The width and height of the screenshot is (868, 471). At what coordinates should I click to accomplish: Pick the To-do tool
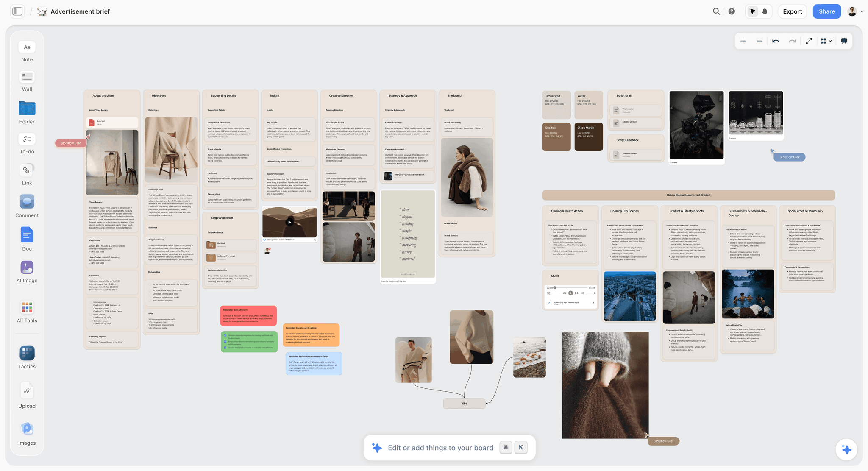(27, 144)
